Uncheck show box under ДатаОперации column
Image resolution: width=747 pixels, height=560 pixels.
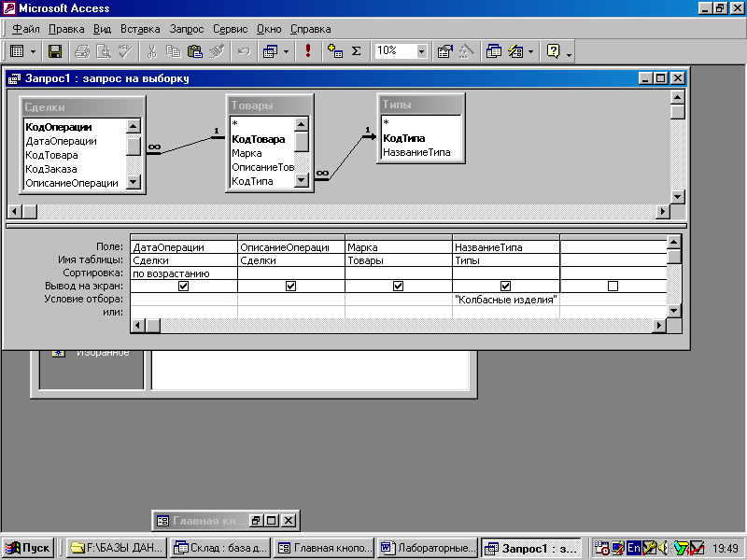point(183,286)
